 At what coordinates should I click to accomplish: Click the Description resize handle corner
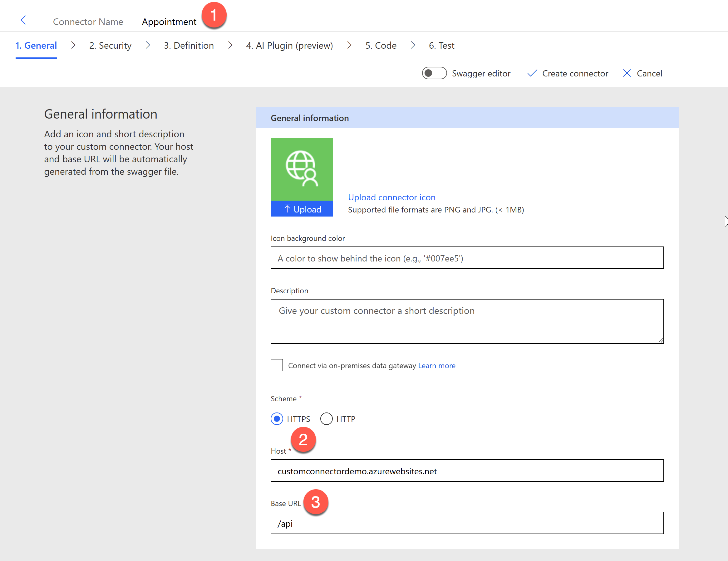pos(660,340)
